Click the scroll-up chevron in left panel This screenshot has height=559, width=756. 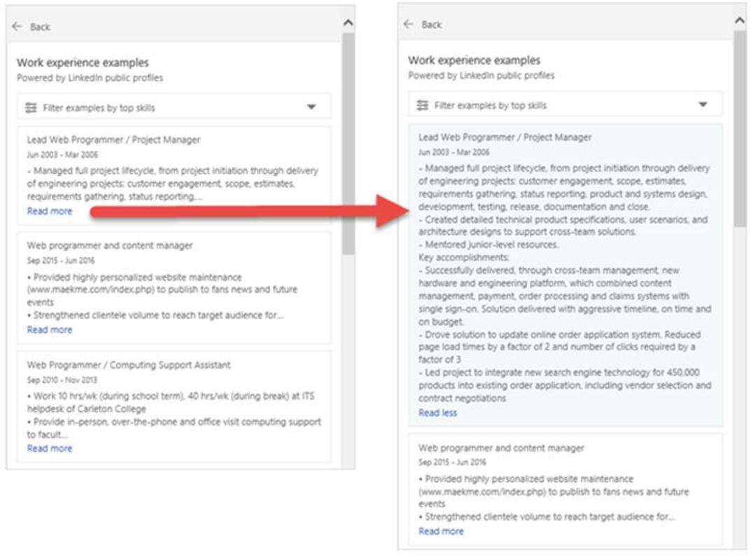pyautogui.click(x=348, y=22)
